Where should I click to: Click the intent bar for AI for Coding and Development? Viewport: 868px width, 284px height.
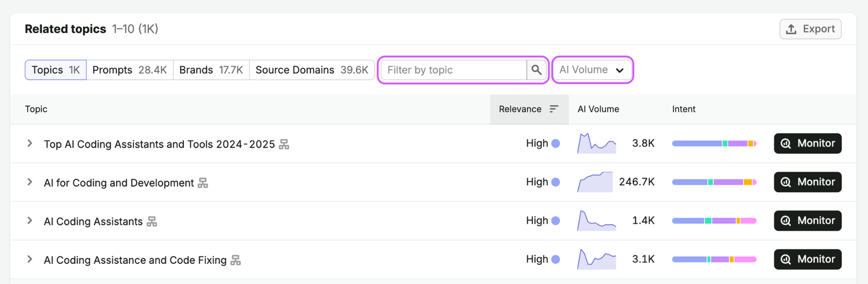coord(714,182)
